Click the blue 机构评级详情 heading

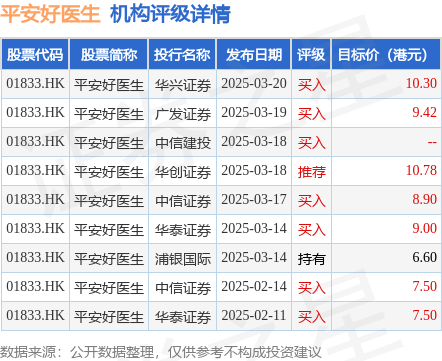170,14
